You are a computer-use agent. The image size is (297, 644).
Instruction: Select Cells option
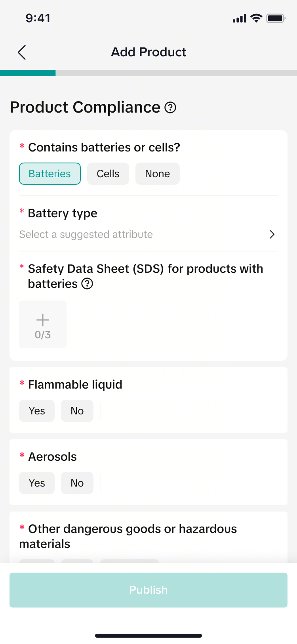point(108,174)
